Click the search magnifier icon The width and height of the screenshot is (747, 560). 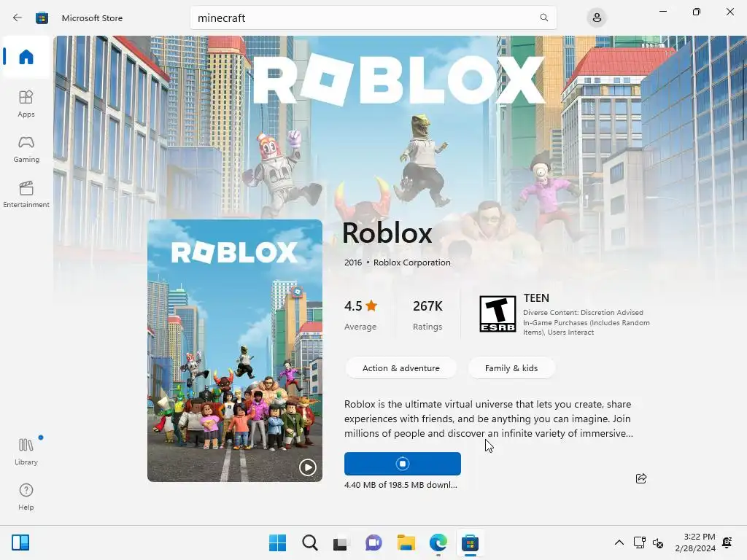[543, 17]
